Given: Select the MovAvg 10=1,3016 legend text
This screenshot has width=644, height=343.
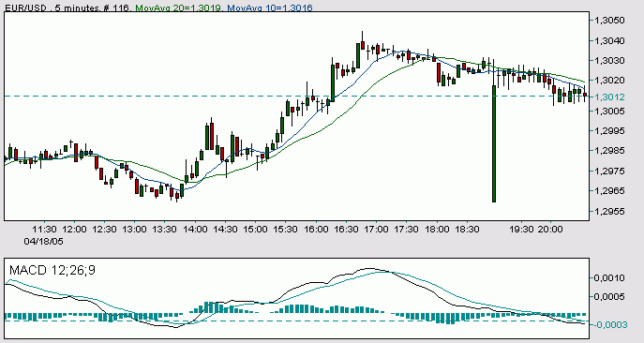Looking at the screenshot, I should (270, 7).
